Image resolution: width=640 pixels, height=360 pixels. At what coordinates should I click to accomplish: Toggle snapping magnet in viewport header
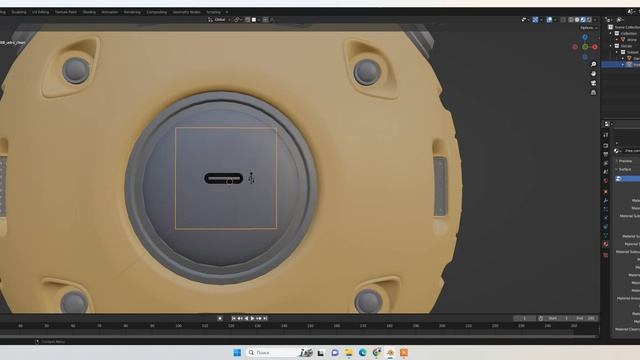(x=247, y=20)
